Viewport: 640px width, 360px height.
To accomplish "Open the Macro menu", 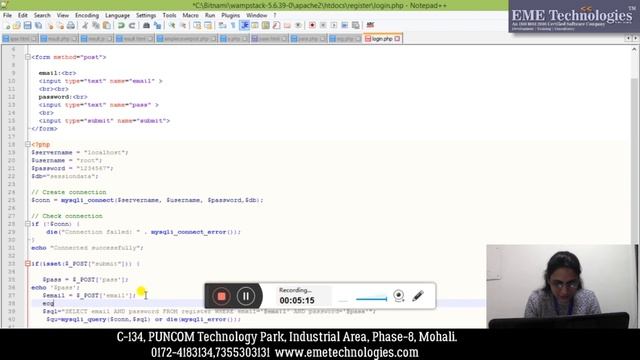I will click(x=190, y=15).
